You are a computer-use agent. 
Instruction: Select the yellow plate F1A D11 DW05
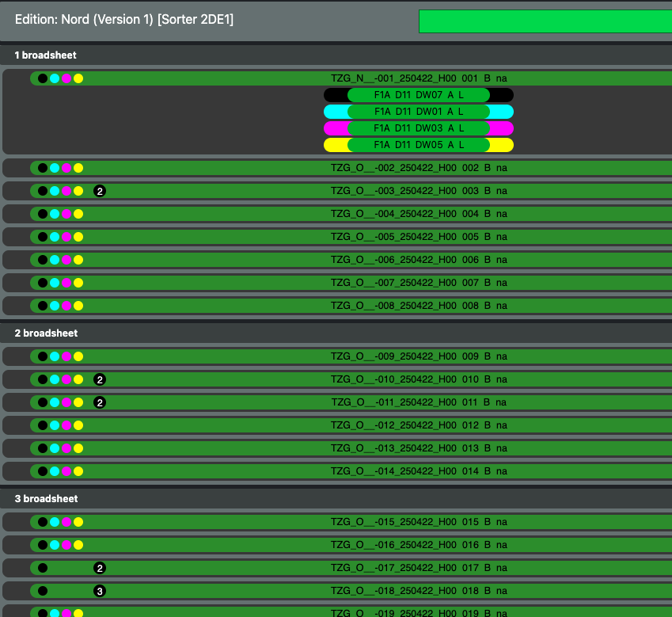[x=418, y=145]
